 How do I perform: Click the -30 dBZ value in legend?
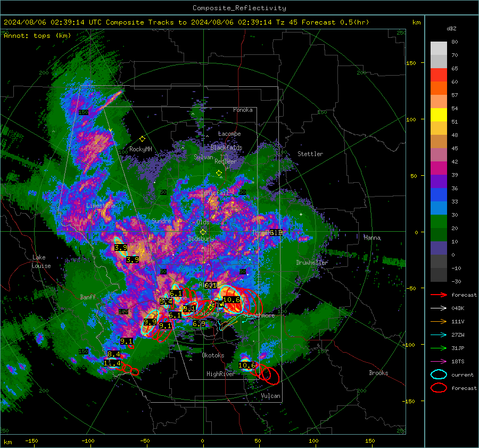click(456, 281)
